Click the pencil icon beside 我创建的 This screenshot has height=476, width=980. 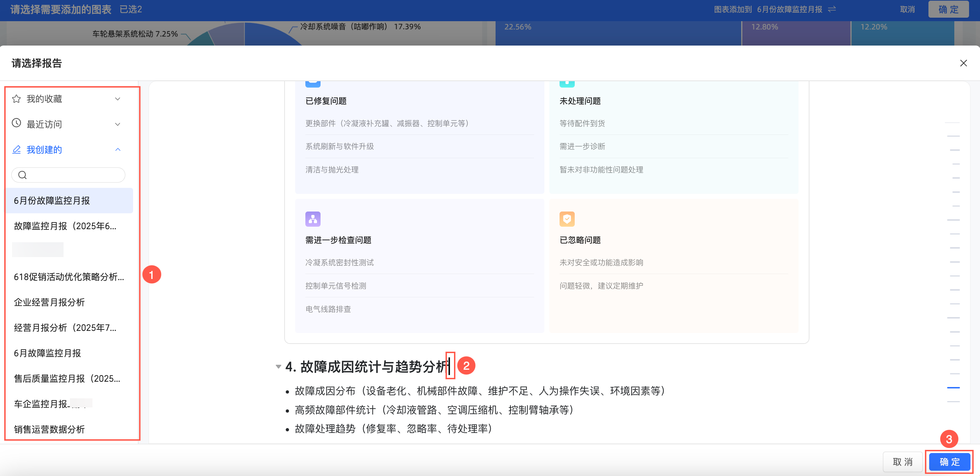(16, 149)
